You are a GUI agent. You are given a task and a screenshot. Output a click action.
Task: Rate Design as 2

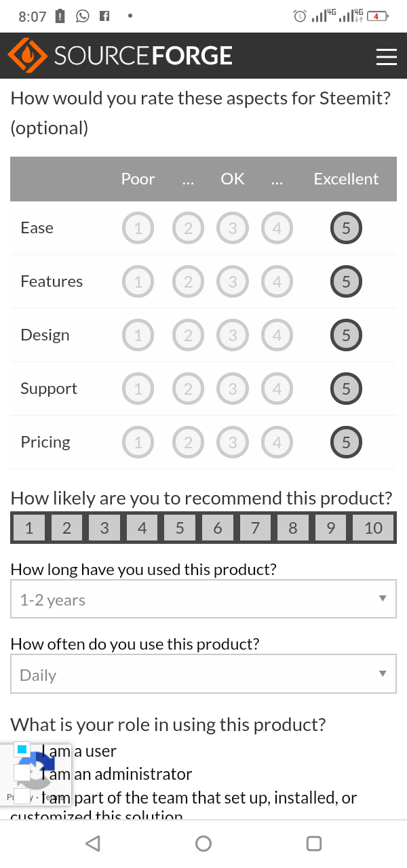pos(188,336)
